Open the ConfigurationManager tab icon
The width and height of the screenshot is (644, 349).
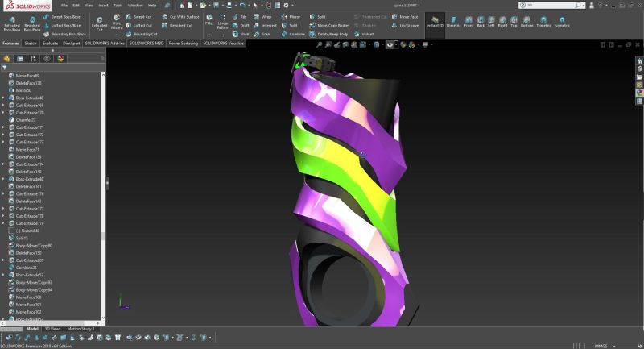(33, 59)
